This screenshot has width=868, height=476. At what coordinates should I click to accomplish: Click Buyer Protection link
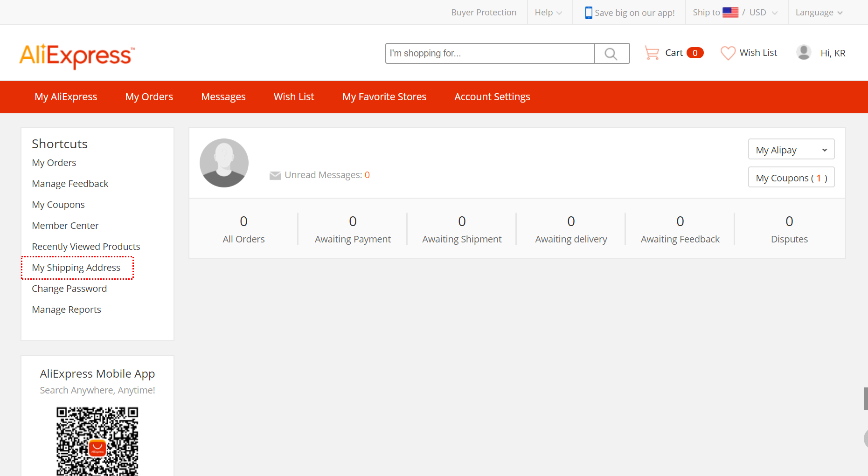pyautogui.click(x=484, y=13)
